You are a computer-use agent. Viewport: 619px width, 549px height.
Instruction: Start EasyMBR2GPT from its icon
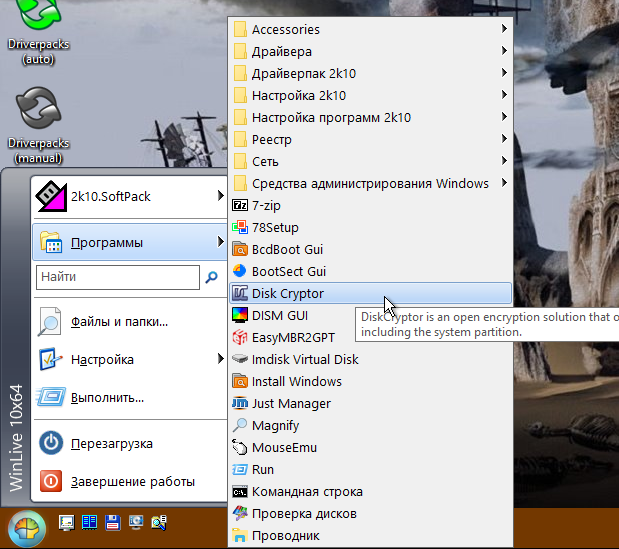coord(240,337)
